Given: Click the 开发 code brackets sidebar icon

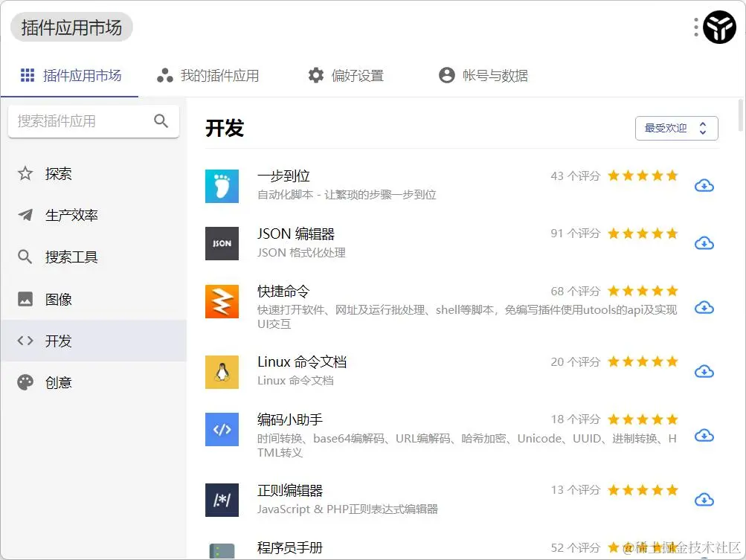Looking at the screenshot, I should point(25,341).
